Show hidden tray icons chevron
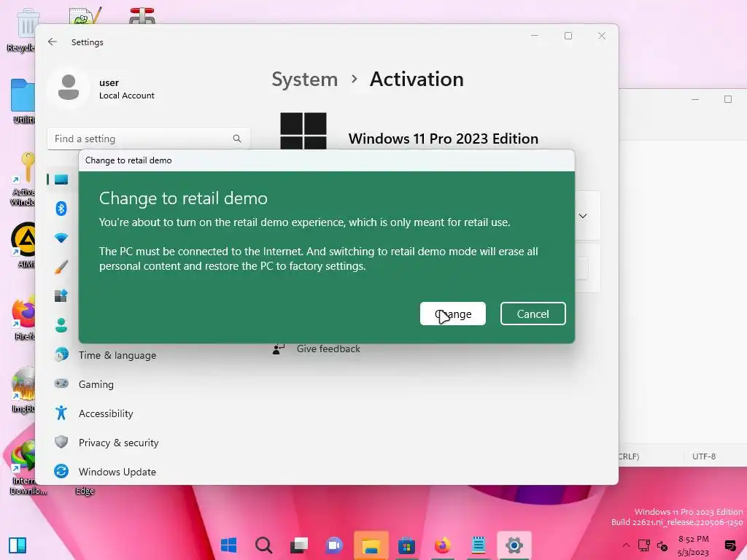The image size is (747, 560). (626, 545)
